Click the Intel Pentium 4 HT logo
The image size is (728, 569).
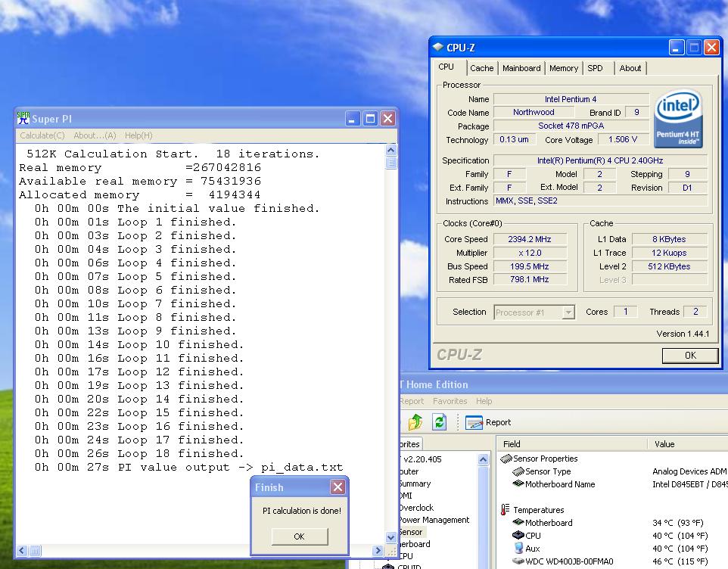pyautogui.click(x=678, y=119)
